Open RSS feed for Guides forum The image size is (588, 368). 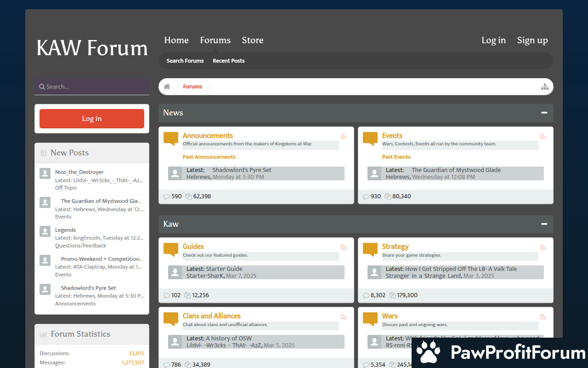344,247
